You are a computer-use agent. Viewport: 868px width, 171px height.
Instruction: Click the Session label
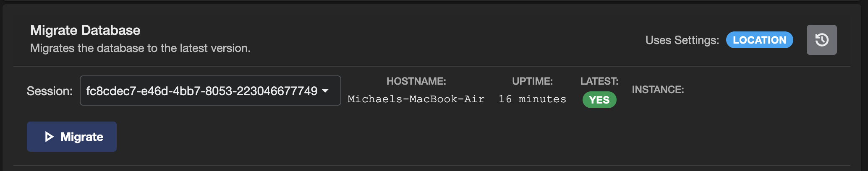pyautogui.click(x=50, y=91)
